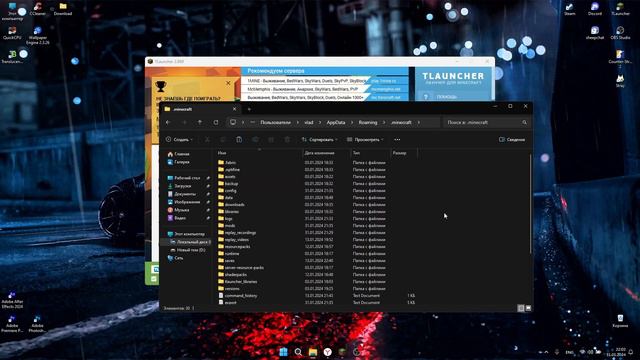Screen dimensions: 640x360
Task: Sort by Дата изменения column header
Action: point(327,153)
